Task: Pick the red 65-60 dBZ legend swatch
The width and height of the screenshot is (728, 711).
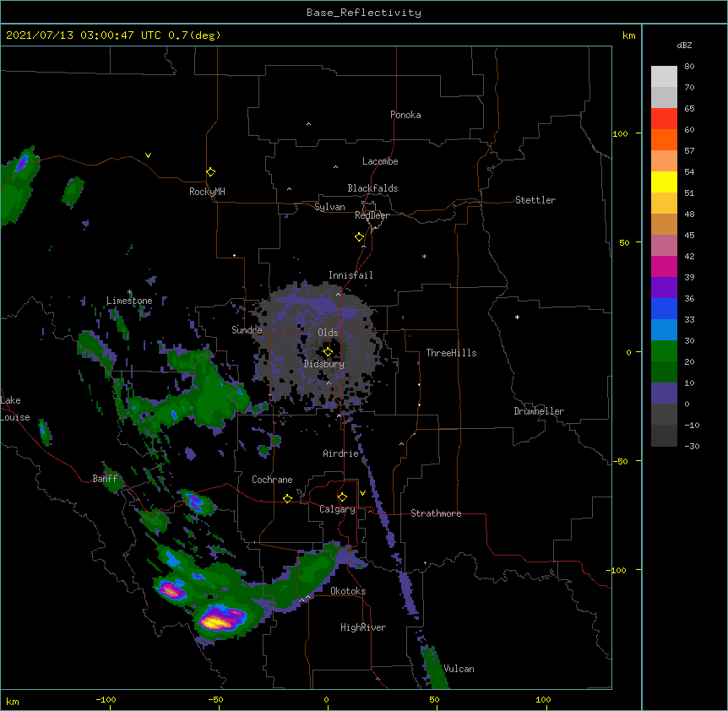Action: pyautogui.click(x=664, y=118)
